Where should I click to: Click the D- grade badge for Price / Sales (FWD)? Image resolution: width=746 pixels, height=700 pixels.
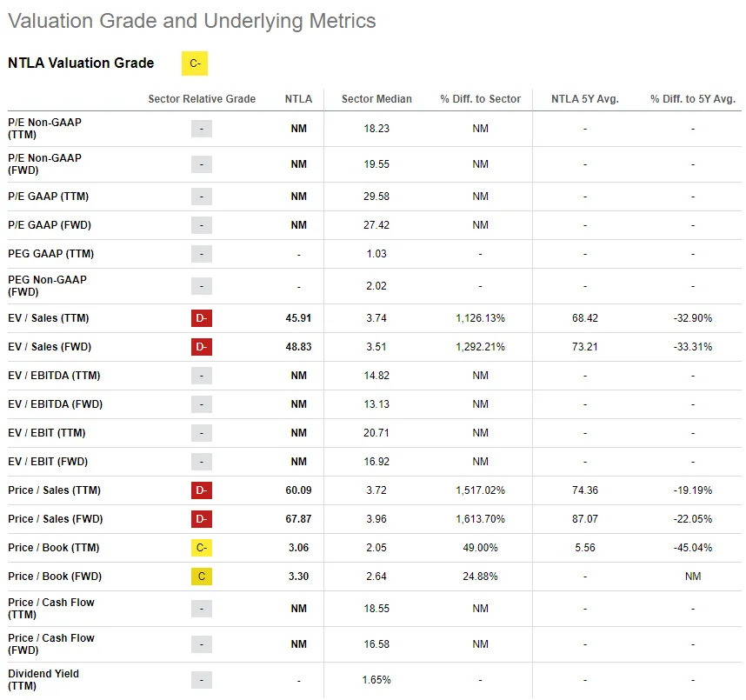click(x=202, y=518)
